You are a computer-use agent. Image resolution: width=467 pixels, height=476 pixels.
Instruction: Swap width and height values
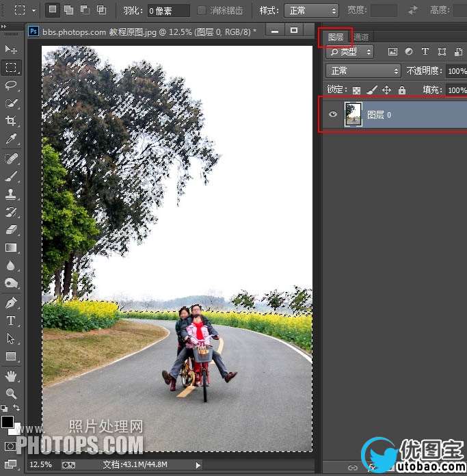413,11
